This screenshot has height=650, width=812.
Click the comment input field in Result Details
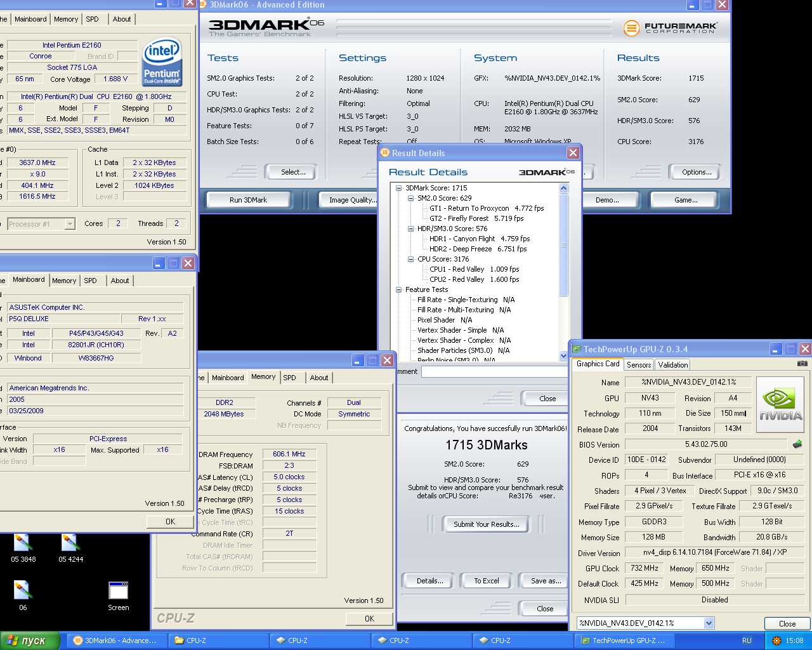[494, 372]
